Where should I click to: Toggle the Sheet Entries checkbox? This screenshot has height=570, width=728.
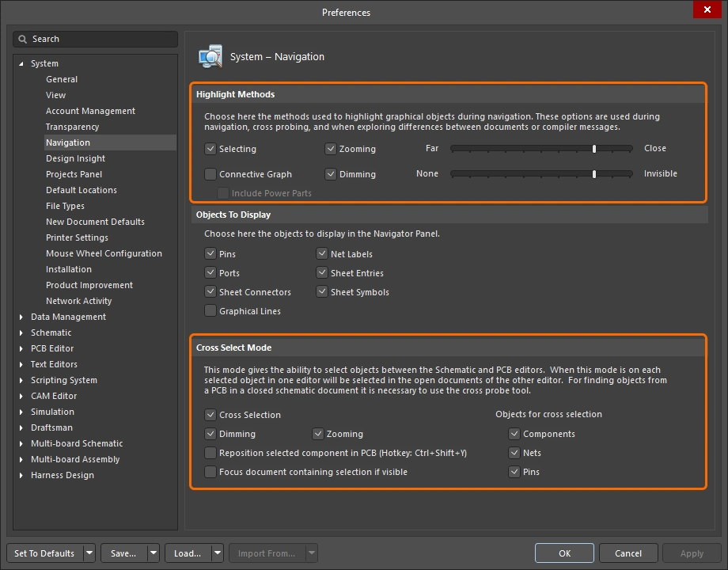coord(322,272)
